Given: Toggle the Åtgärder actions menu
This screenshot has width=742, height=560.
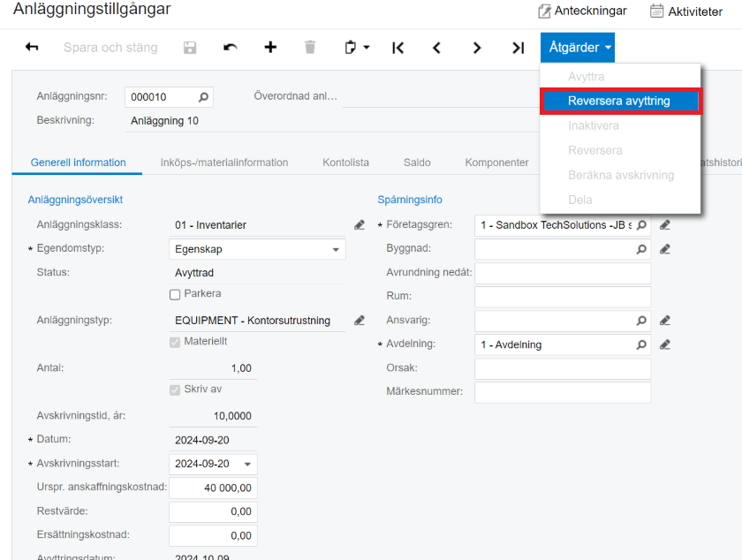Looking at the screenshot, I should [x=578, y=48].
